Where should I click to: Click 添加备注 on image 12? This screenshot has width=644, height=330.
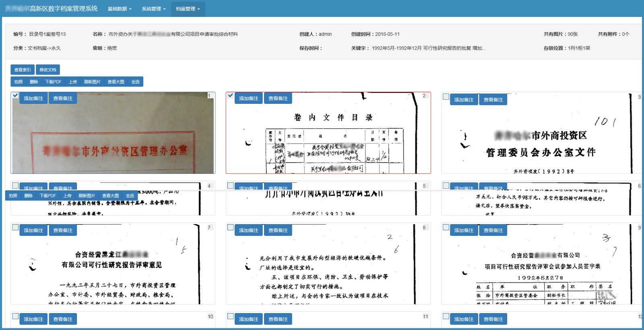[x=464, y=319]
